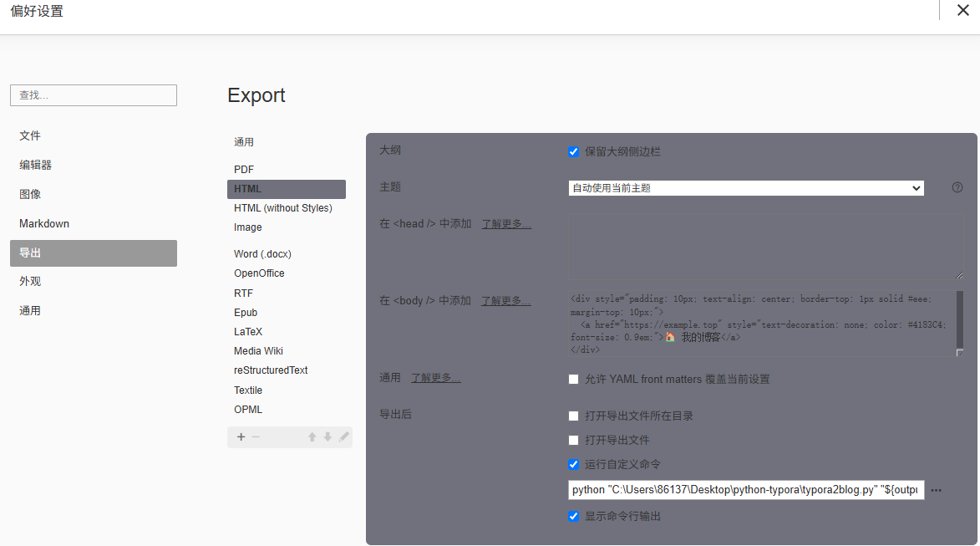Open the Markdown preferences section
980x546 pixels.
[44, 223]
